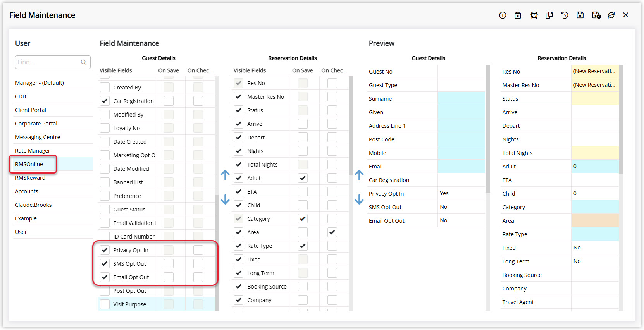Click the save and exit icon
This screenshot has height=330, width=644.
click(596, 15)
